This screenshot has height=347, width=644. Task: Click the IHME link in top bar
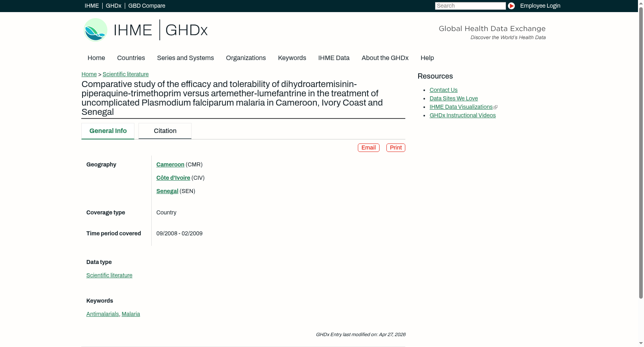point(92,6)
